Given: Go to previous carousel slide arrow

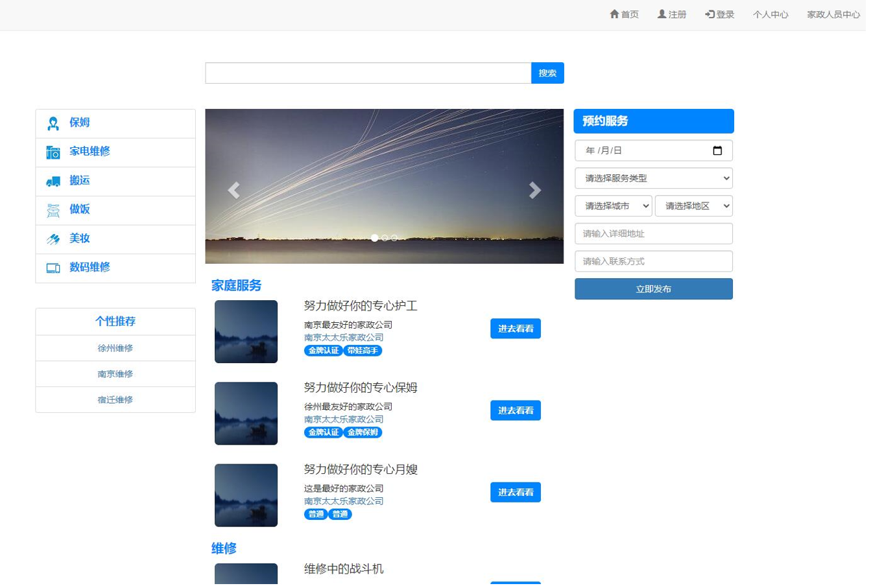Looking at the screenshot, I should click(x=235, y=191).
